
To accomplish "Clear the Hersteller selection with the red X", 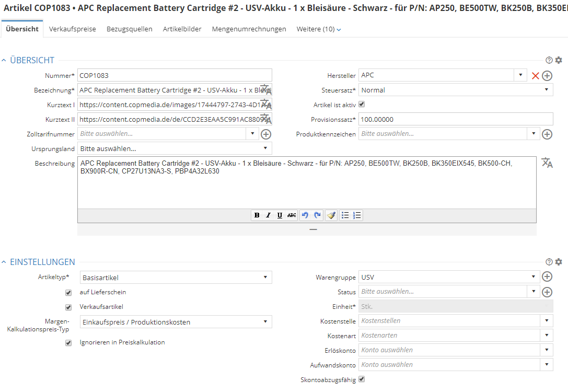I will click(x=535, y=76).
